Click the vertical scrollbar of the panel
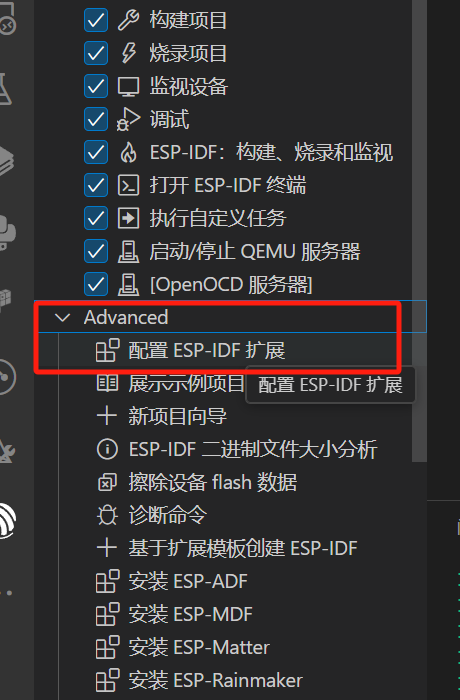Viewport: 460px width, 700px height. click(x=419, y=231)
